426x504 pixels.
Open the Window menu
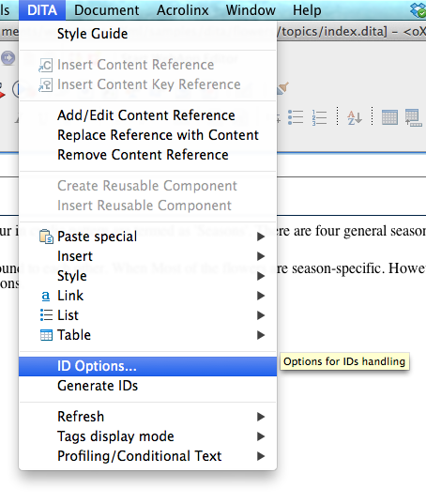point(251,10)
